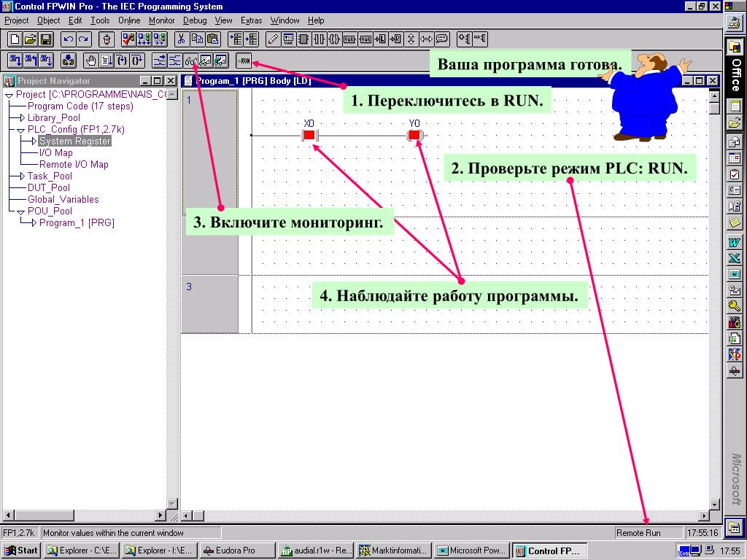Open the Online menu

pos(129,20)
